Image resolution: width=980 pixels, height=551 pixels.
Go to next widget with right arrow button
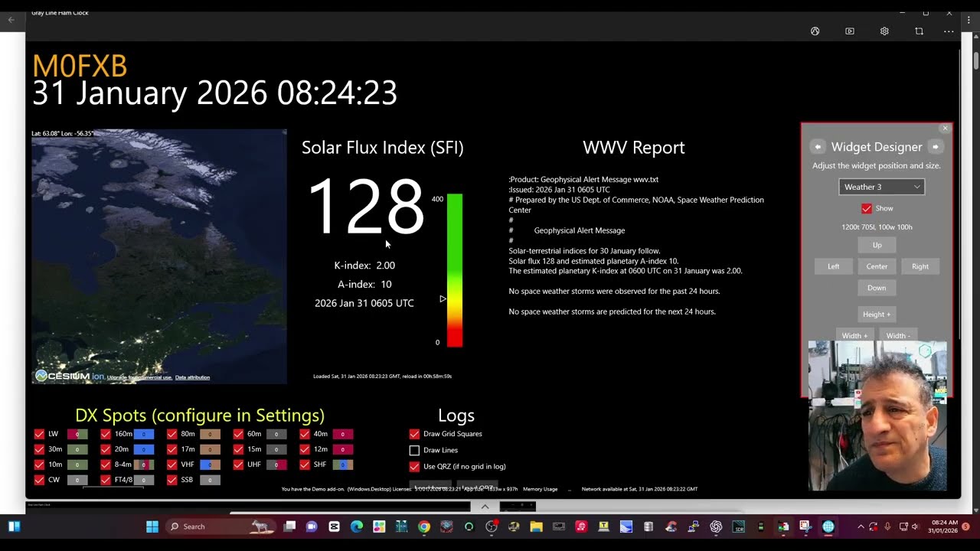[x=935, y=147]
